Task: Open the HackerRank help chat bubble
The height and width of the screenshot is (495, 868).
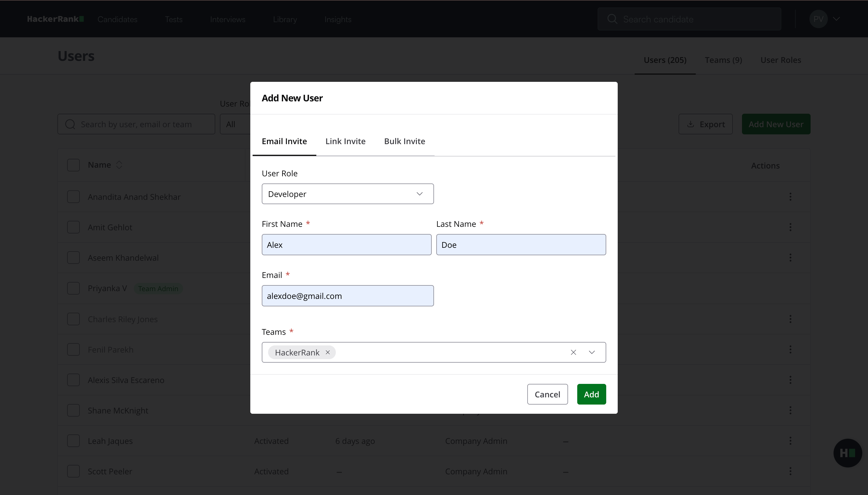Action: point(847,453)
